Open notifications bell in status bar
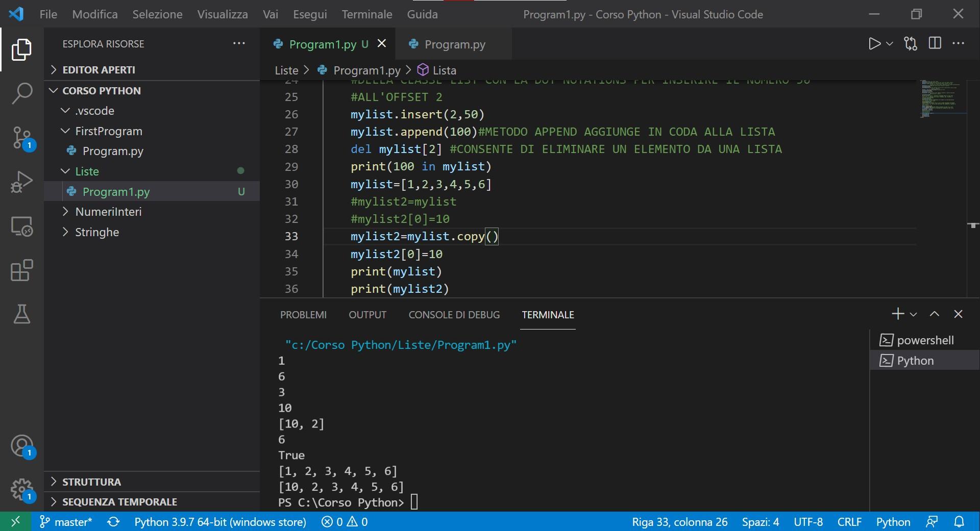980x531 pixels. (959, 521)
